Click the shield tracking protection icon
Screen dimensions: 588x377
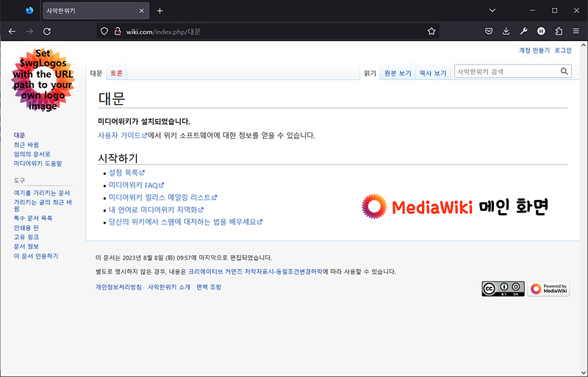[104, 32]
